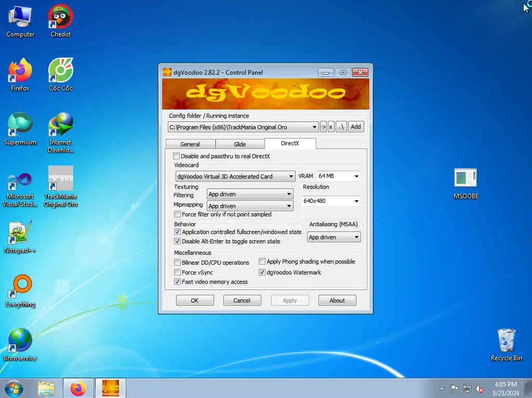Viewport: 532px width, 398px height.
Task: Open the VRAM 64 MB dropdown
Action: point(338,176)
